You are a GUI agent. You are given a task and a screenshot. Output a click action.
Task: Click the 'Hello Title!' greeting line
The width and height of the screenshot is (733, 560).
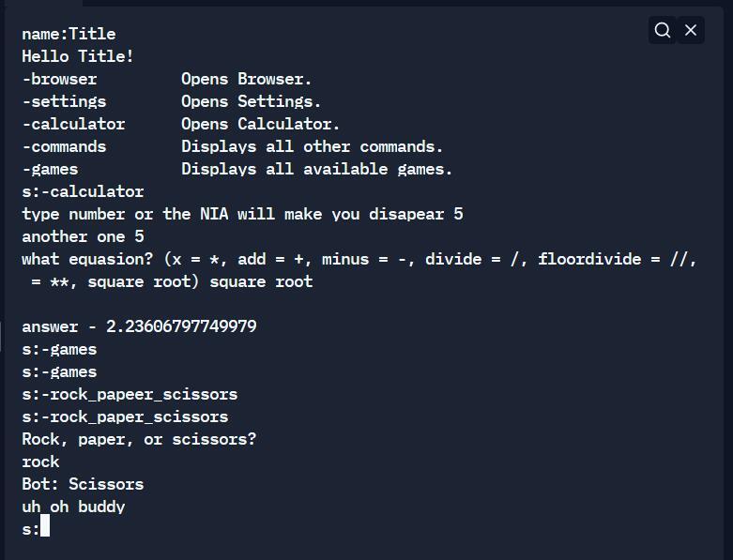pos(78,56)
